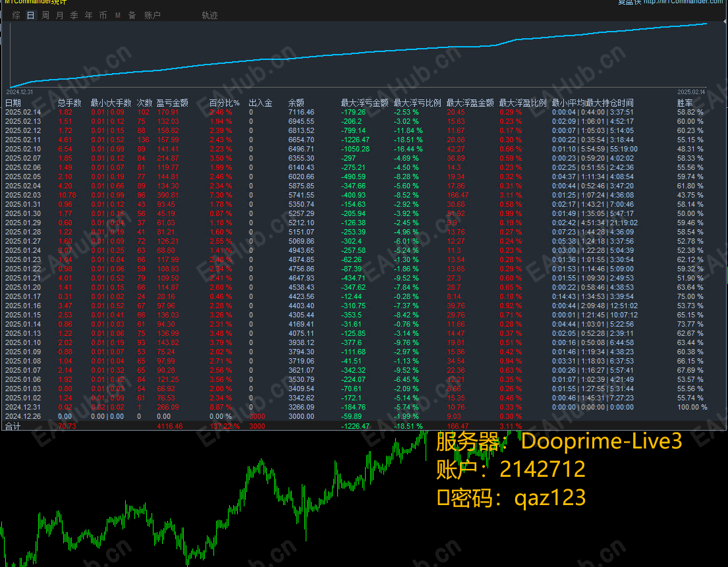Screen dimensions: 728x567
Task: Click the 100.00 % win rate value
Action: [692, 407]
